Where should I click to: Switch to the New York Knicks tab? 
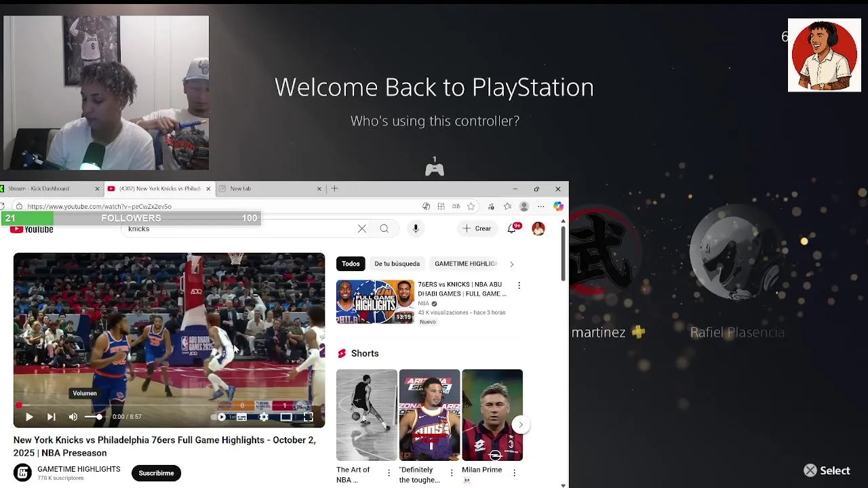coord(159,188)
